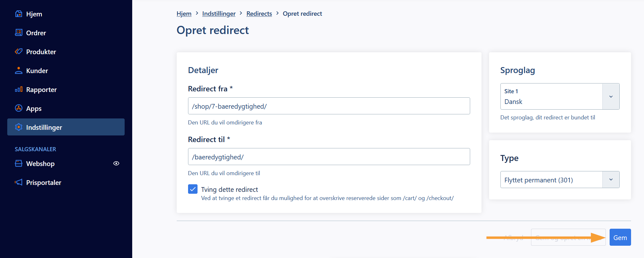Click the Webshop storefront icon

(19, 163)
